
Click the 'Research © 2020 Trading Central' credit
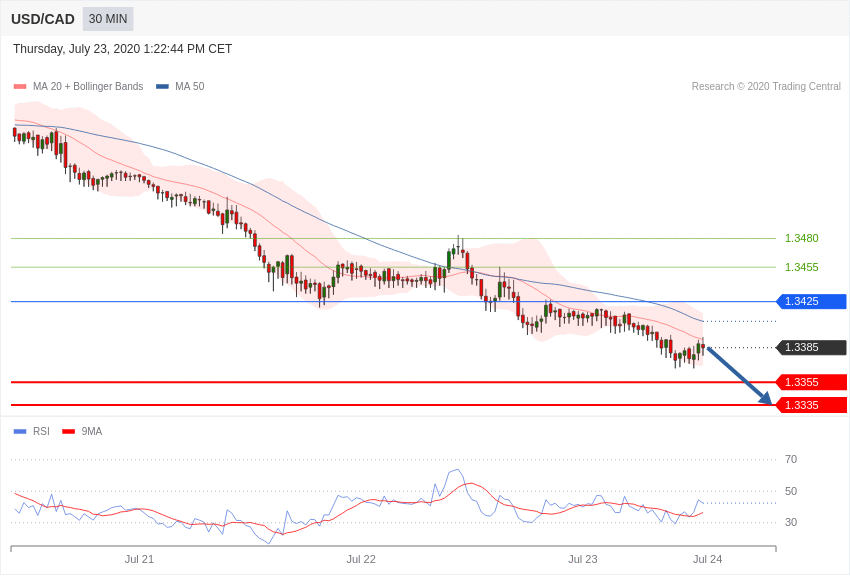click(766, 87)
